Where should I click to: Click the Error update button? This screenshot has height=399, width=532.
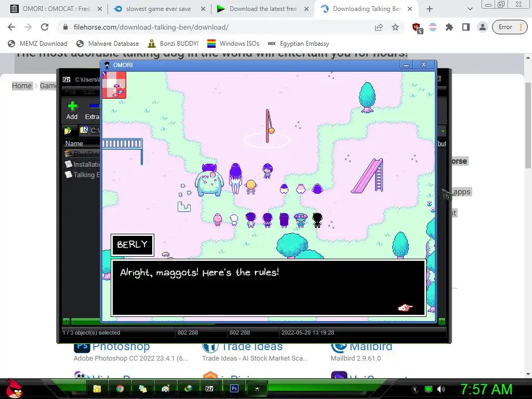[x=509, y=27]
